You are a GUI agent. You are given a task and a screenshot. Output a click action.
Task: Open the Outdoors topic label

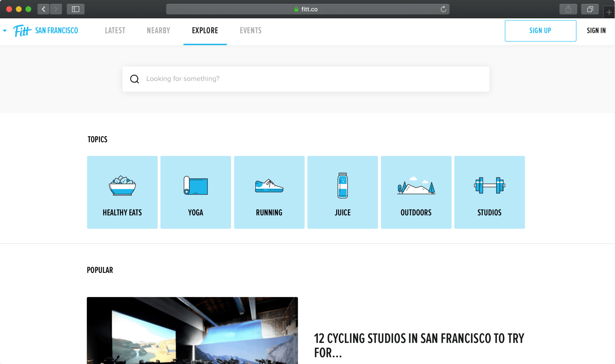416,212
